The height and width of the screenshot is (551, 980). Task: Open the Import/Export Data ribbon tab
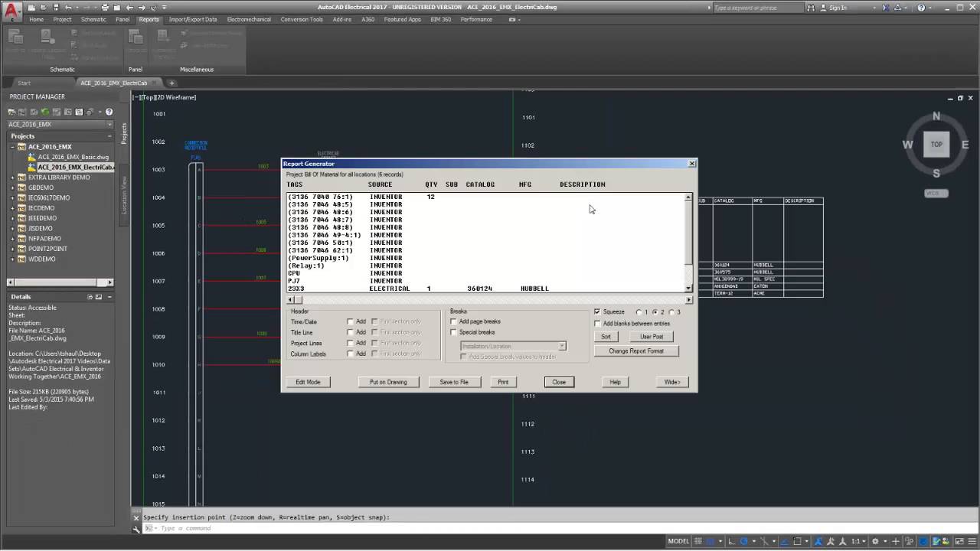(x=193, y=19)
